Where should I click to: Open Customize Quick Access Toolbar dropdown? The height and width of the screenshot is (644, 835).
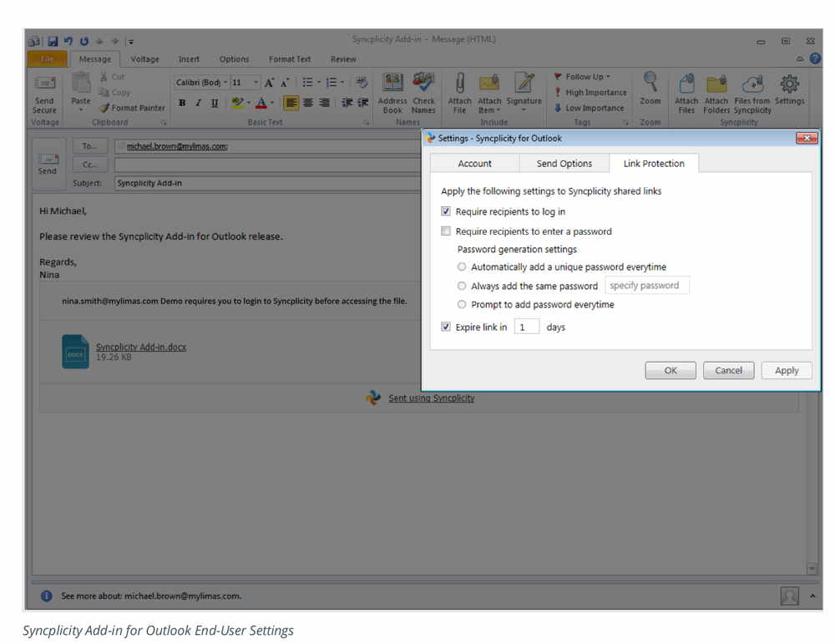130,42
